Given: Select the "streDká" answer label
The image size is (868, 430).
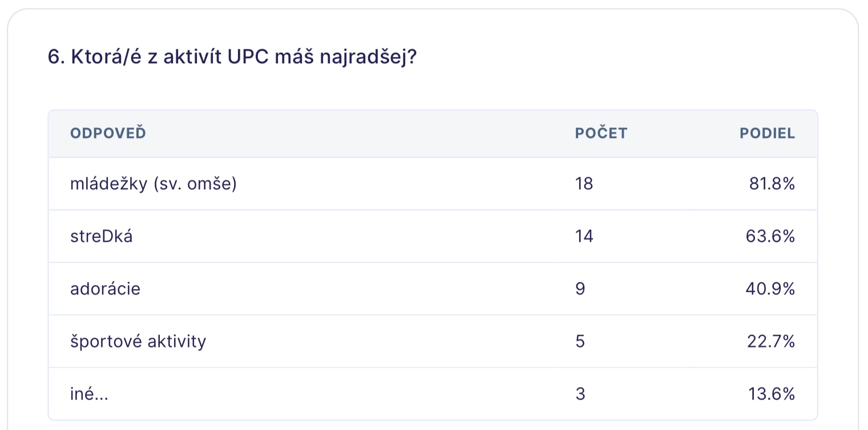Looking at the screenshot, I should [x=102, y=236].
